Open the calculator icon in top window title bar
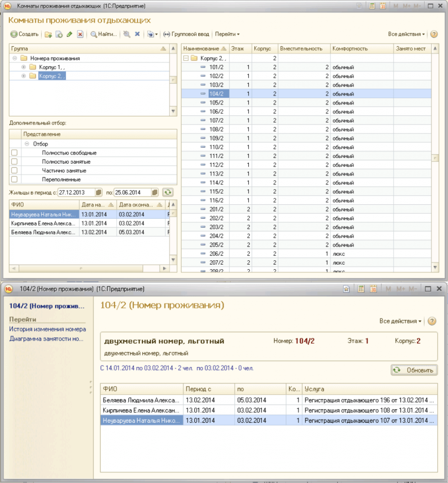This screenshot has height=483, width=448. tap(372, 6)
